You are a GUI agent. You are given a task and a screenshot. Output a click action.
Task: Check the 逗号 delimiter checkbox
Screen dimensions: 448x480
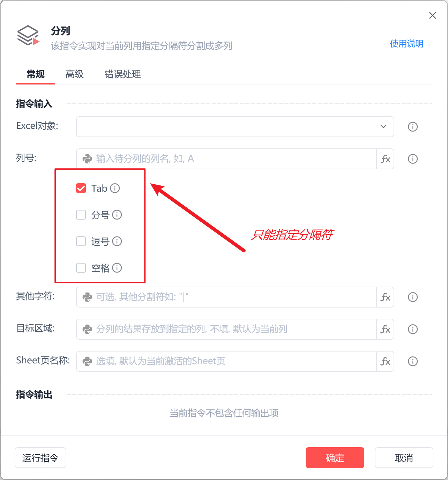coord(81,241)
